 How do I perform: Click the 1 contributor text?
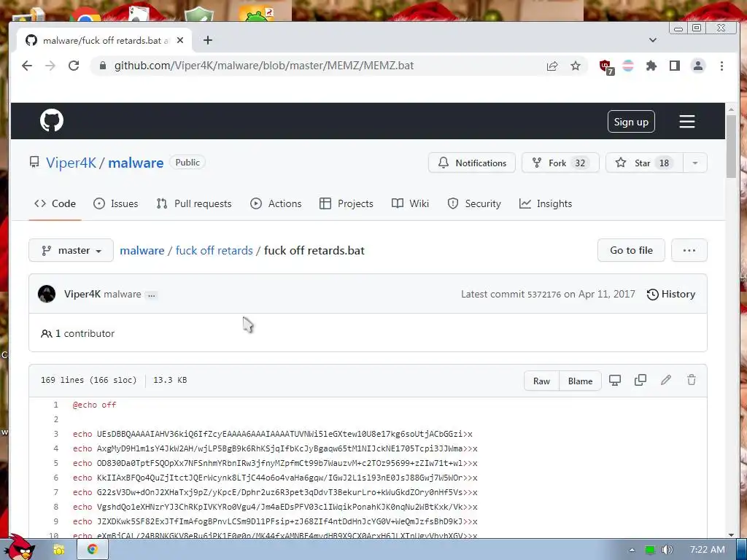77,334
